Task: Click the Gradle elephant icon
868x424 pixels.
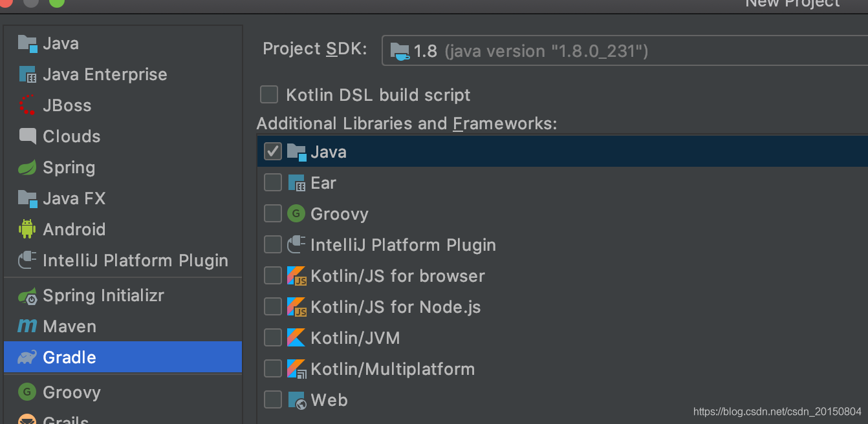Action: pyautogui.click(x=27, y=357)
